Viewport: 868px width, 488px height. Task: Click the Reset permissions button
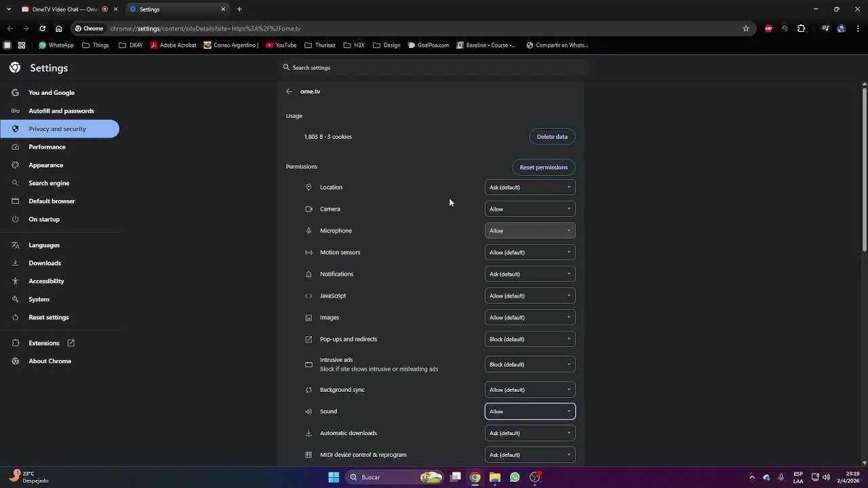point(543,167)
